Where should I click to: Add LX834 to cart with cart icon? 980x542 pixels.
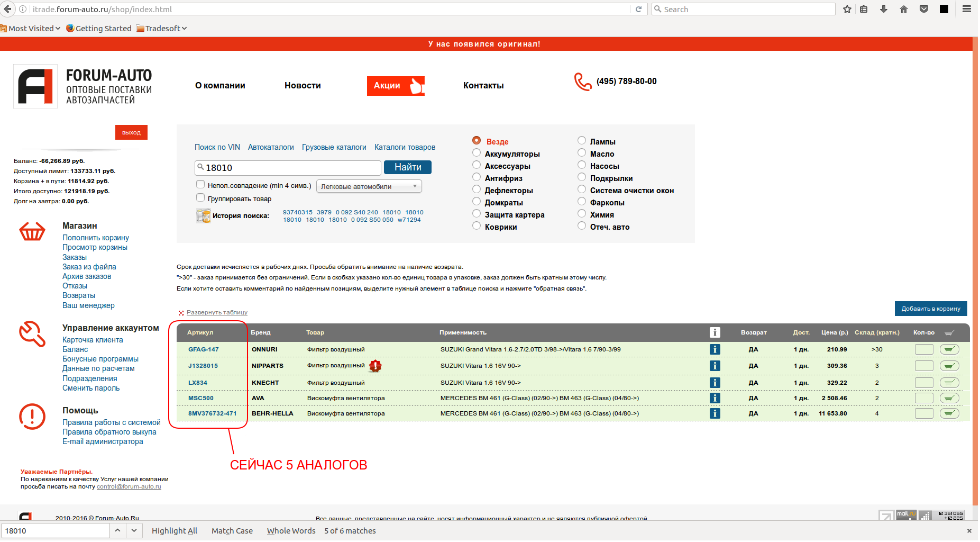click(x=949, y=383)
